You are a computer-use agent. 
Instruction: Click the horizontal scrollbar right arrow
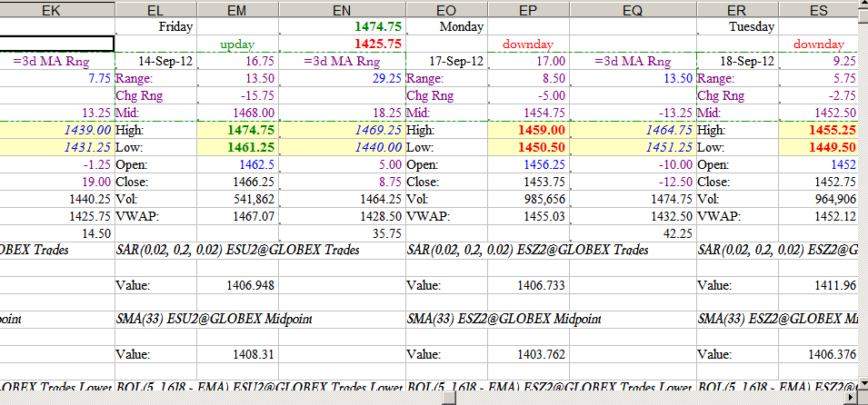click(852, 397)
